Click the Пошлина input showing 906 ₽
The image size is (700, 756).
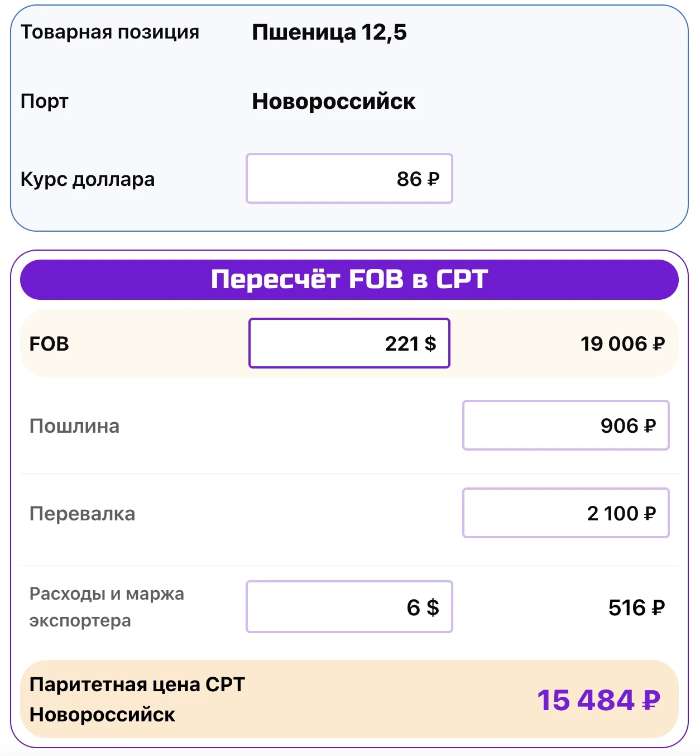(565, 425)
